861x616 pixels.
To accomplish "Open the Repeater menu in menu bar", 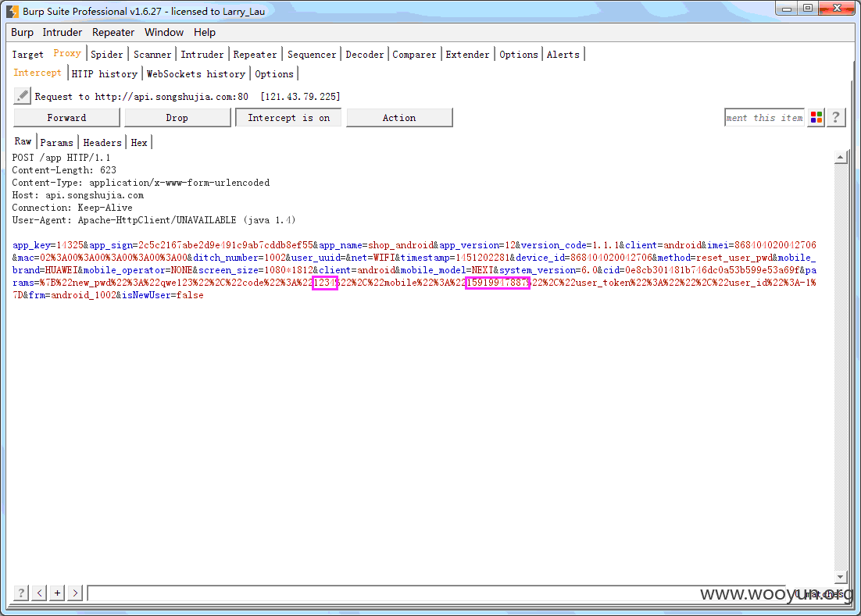I will click(113, 32).
